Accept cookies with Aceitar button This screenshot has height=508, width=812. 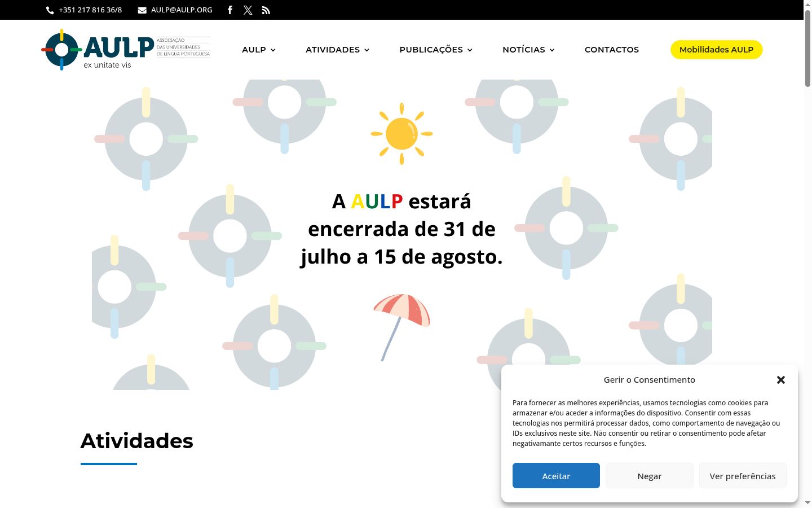point(556,476)
